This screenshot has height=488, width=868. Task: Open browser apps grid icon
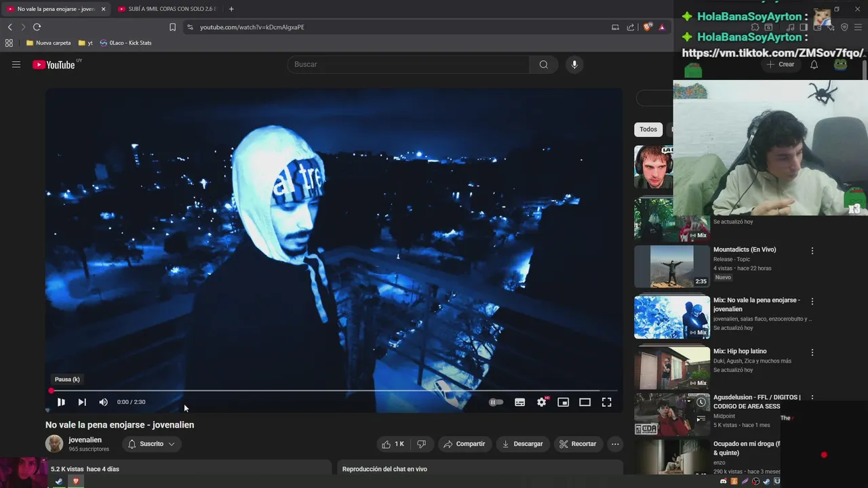tap(9, 43)
